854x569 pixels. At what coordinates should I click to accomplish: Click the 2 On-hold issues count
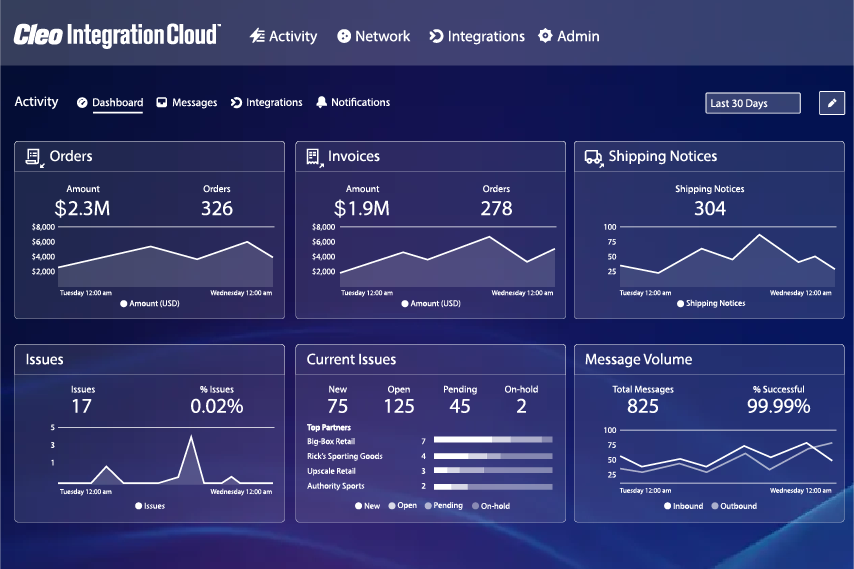click(521, 406)
